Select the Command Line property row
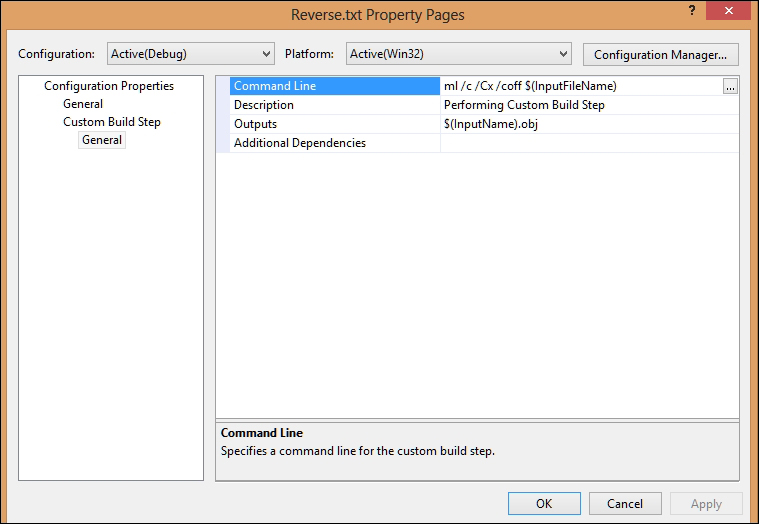759x524 pixels. pyautogui.click(x=275, y=86)
